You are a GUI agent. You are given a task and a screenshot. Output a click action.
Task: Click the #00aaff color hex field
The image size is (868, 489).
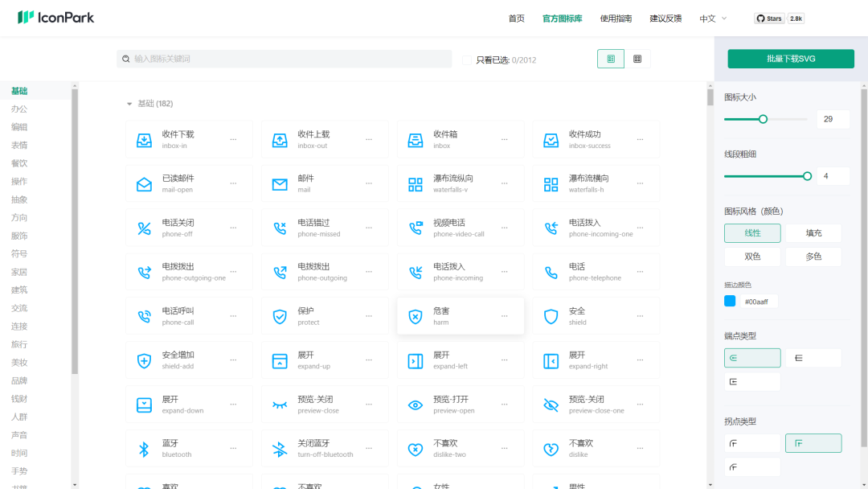click(x=759, y=302)
